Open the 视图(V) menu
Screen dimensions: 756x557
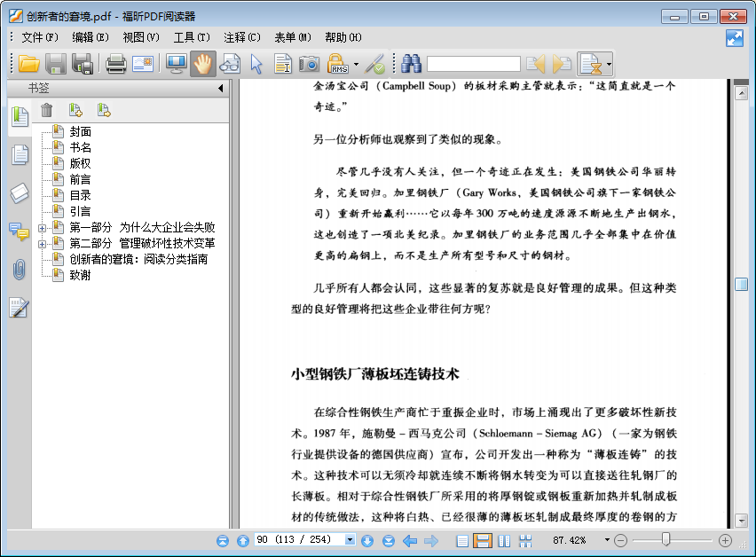coord(141,37)
